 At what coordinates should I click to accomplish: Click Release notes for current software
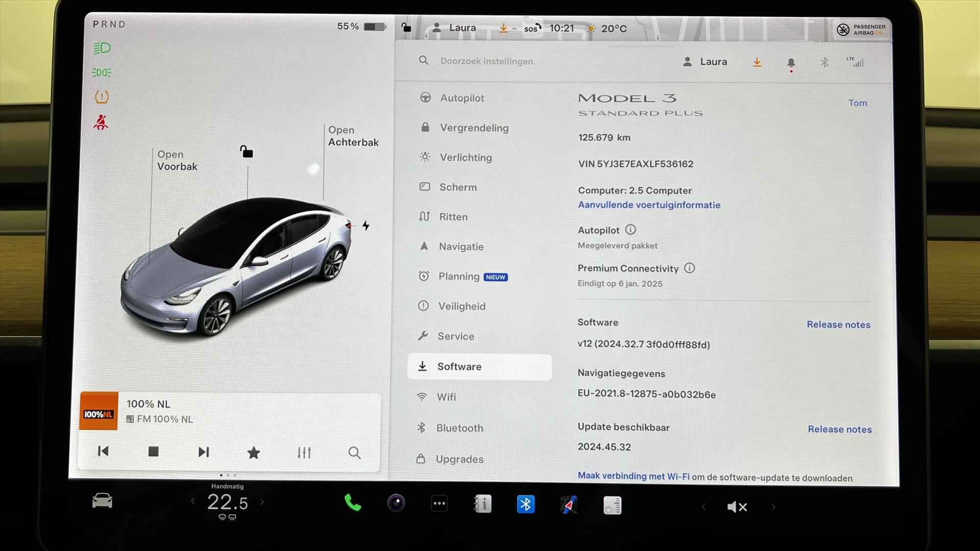pyautogui.click(x=839, y=324)
